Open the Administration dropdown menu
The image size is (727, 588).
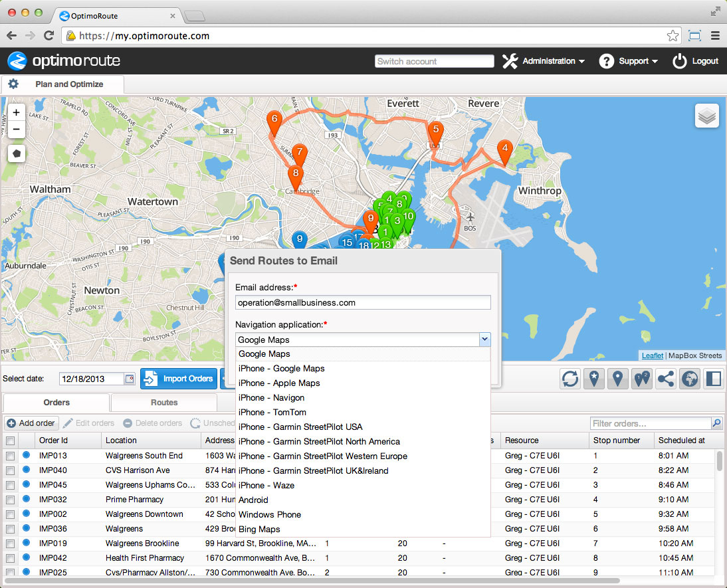[x=544, y=60]
